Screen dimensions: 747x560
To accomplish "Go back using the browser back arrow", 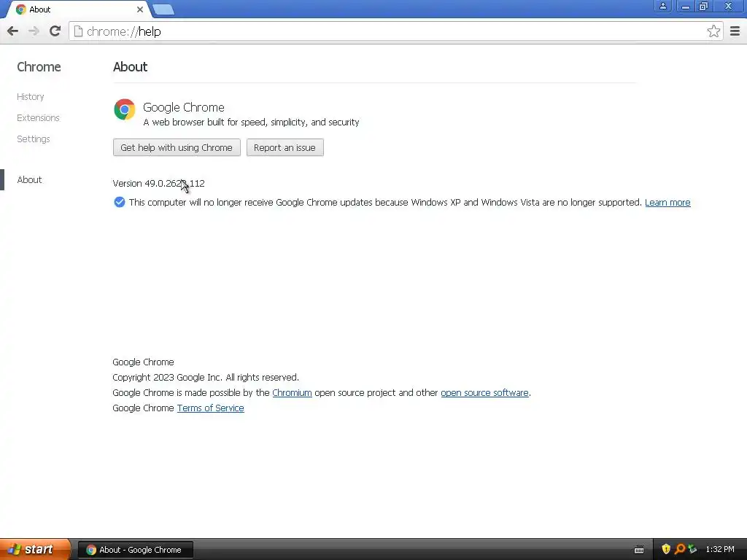I will coord(13,31).
